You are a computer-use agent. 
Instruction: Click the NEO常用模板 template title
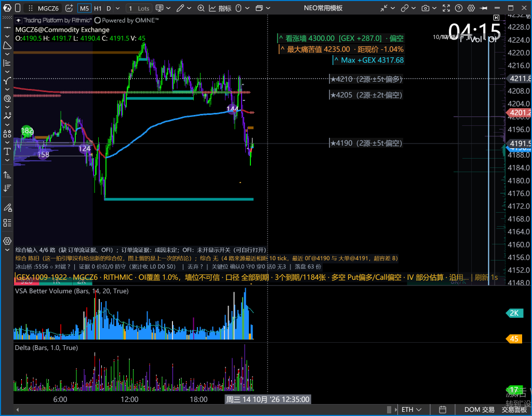pyautogui.click(x=323, y=8)
